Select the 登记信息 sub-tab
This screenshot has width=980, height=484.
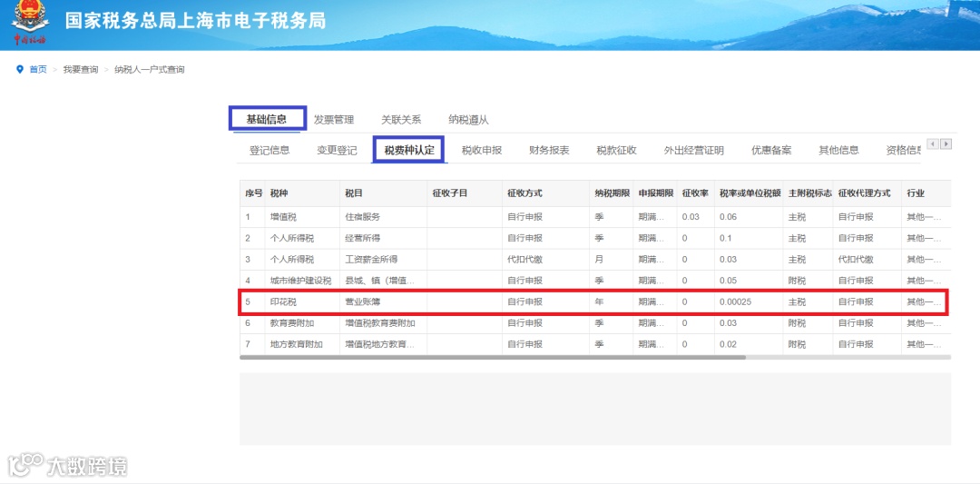269,150
